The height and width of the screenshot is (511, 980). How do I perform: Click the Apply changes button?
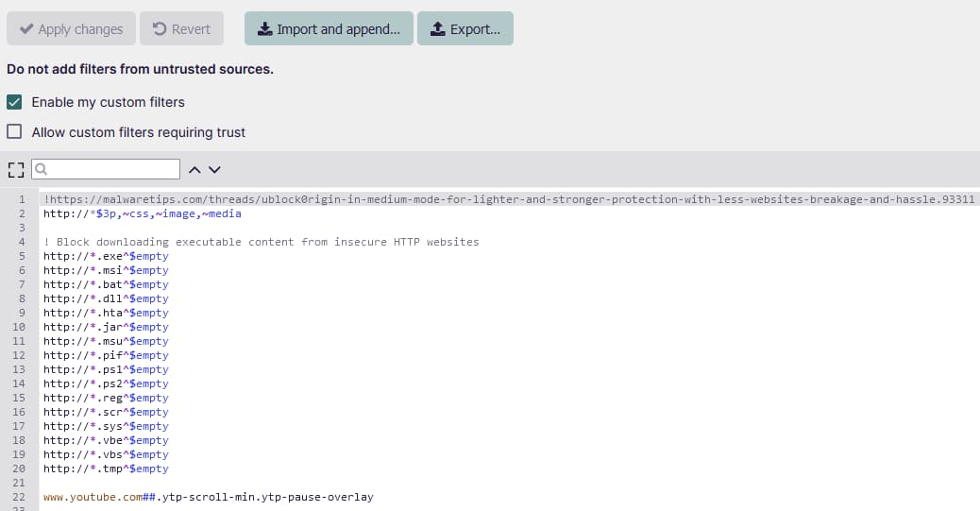click(72, 29)
